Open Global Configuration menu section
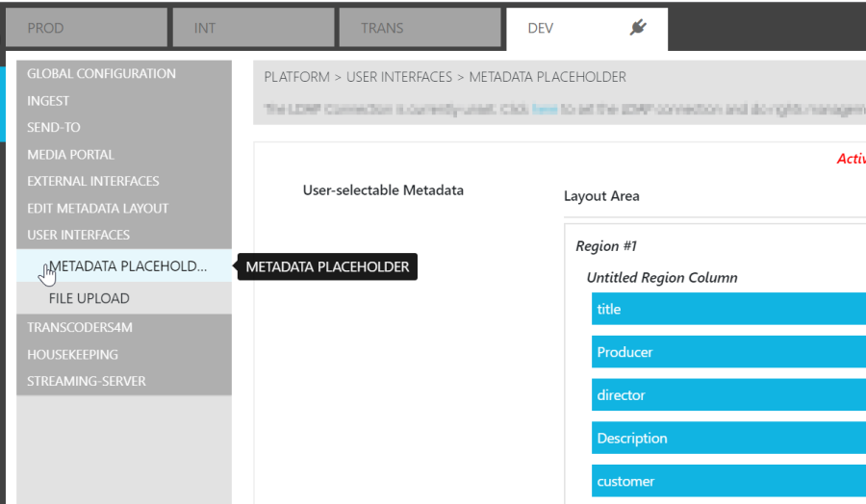 coord(101,74)
